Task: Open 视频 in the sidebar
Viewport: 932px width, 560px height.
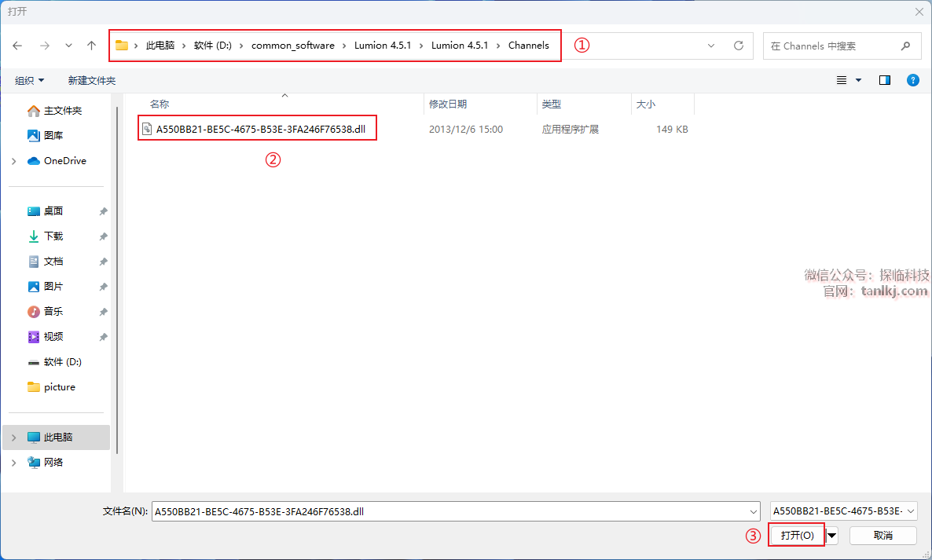Action: coord(53,337)
